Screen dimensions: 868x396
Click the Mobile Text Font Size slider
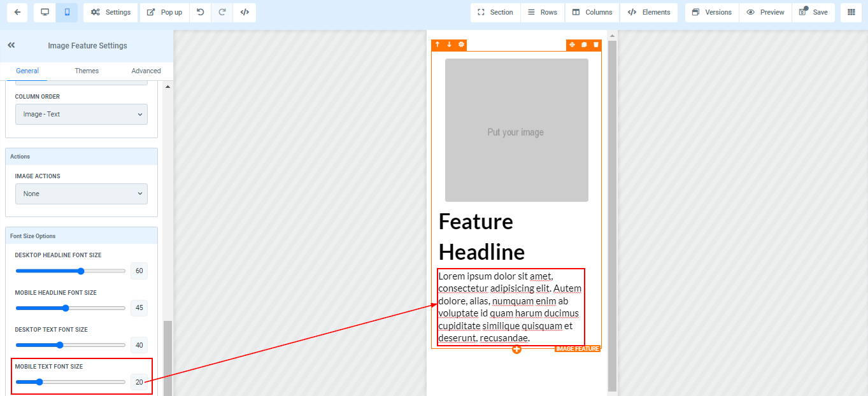coord(70,382)
